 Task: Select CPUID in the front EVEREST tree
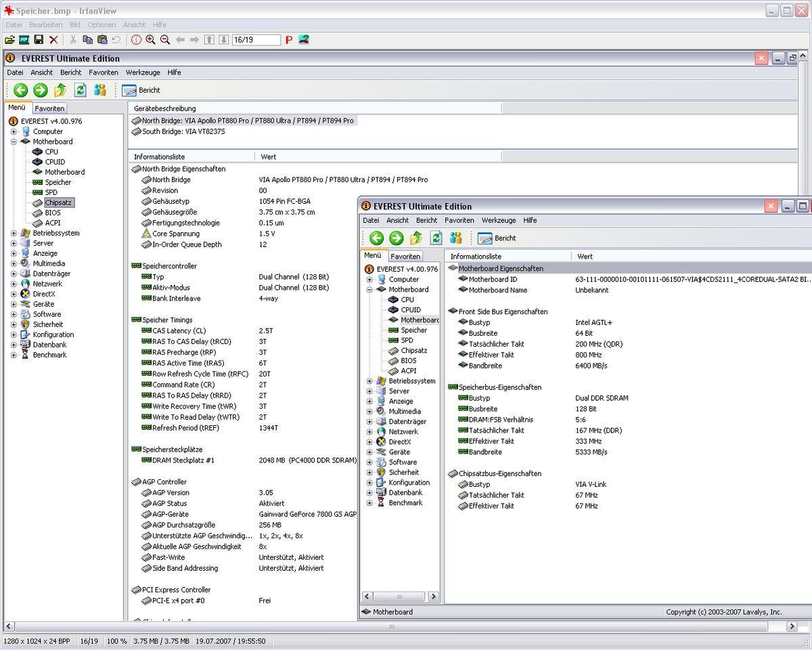pyautogui.click(x=411, y=309)
